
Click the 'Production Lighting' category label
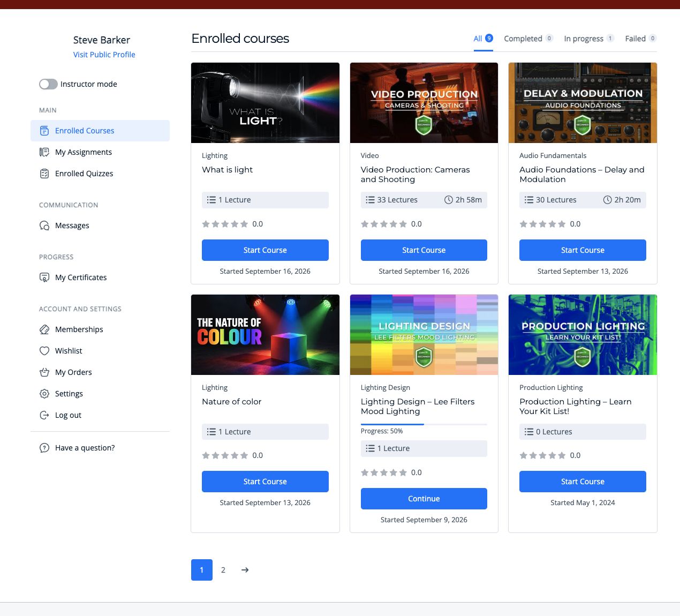(x=551, y=388)
